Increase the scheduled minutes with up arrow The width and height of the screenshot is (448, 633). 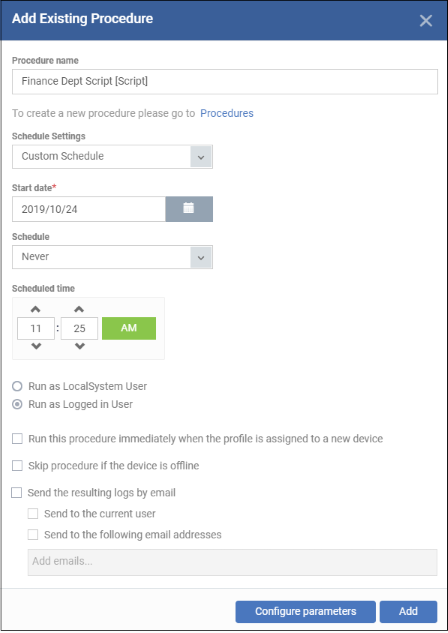click(79, 309)
